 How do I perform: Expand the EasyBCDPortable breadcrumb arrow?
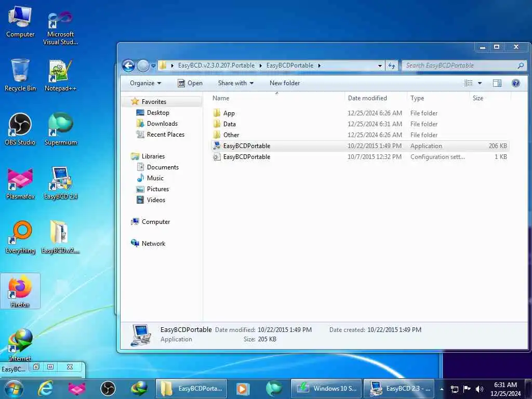coord(320,65)
